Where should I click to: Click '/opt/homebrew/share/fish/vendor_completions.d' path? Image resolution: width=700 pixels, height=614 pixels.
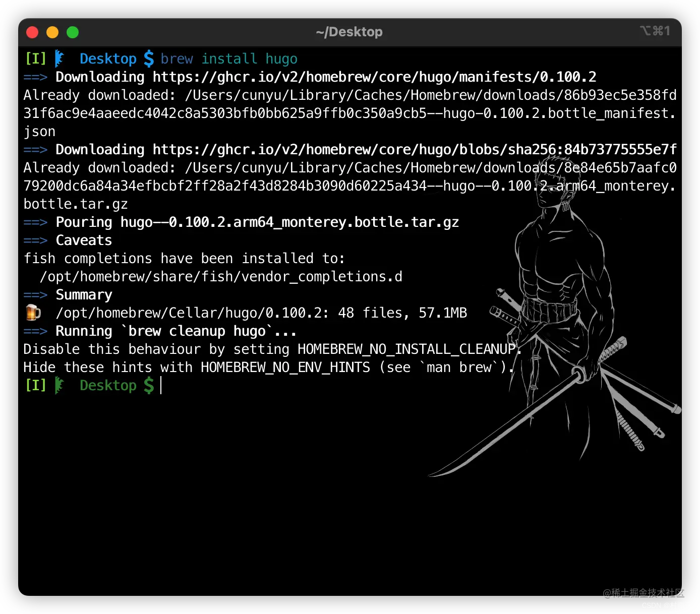(x=221, y=277)
